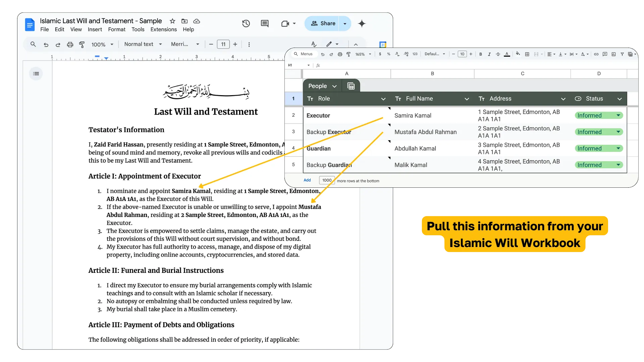This screenshot has height=362, width=644.
Task: Click the Docs paint format icon
Action: click(82, 44)
